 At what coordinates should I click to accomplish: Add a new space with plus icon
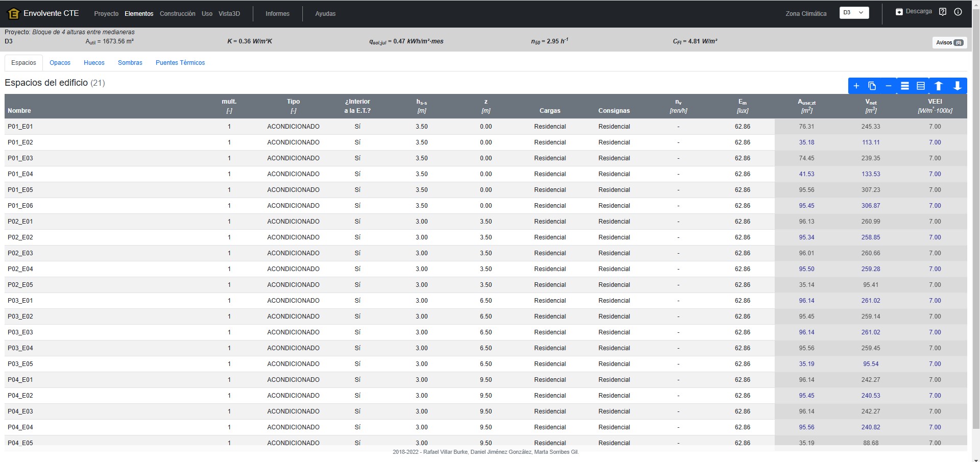pyautogui.click(x=856, y=86)
